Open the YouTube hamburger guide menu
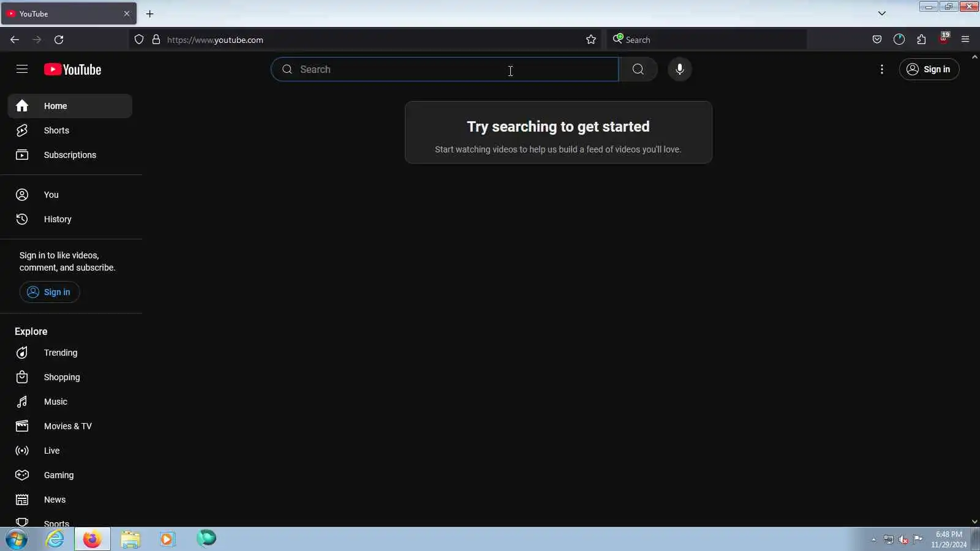Screen dimensions: 980x551 click(22, 69)
